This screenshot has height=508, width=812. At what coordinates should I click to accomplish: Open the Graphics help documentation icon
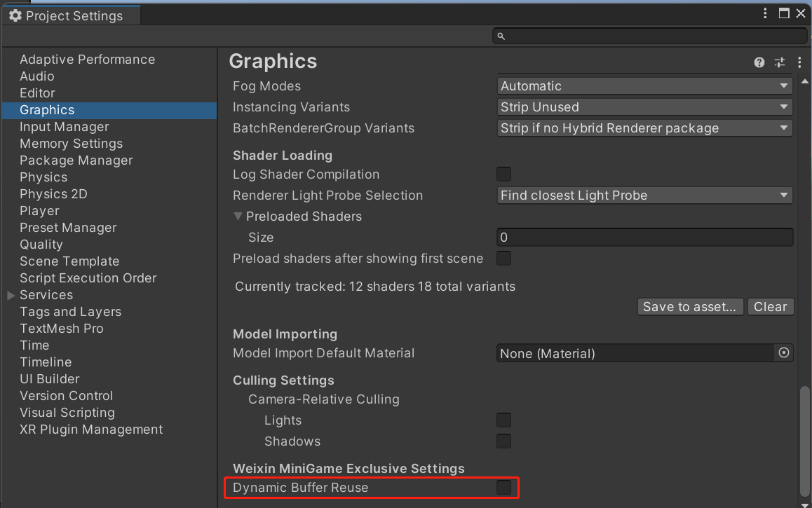tap(759, 62)
